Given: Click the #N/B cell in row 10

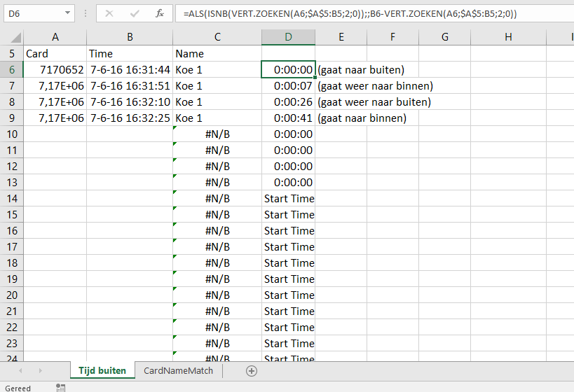Looking at the screenshot, I should click(217, 134).
